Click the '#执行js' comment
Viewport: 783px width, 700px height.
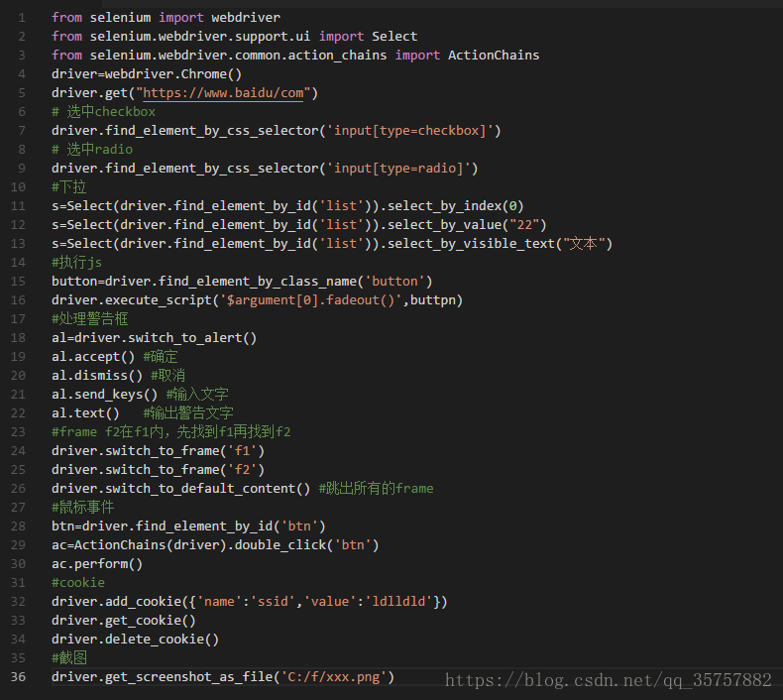(x=77, y=263)
